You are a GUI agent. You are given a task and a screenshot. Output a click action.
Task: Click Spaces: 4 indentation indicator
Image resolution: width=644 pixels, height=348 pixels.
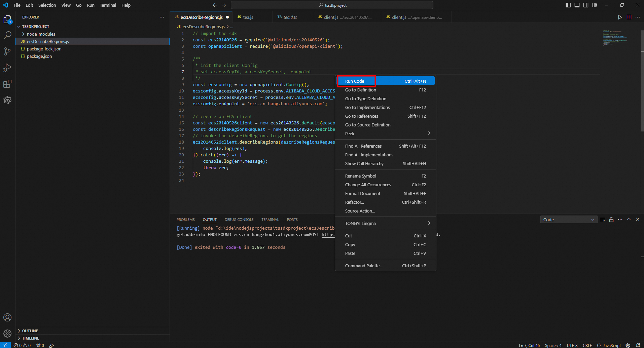(553, 345)
